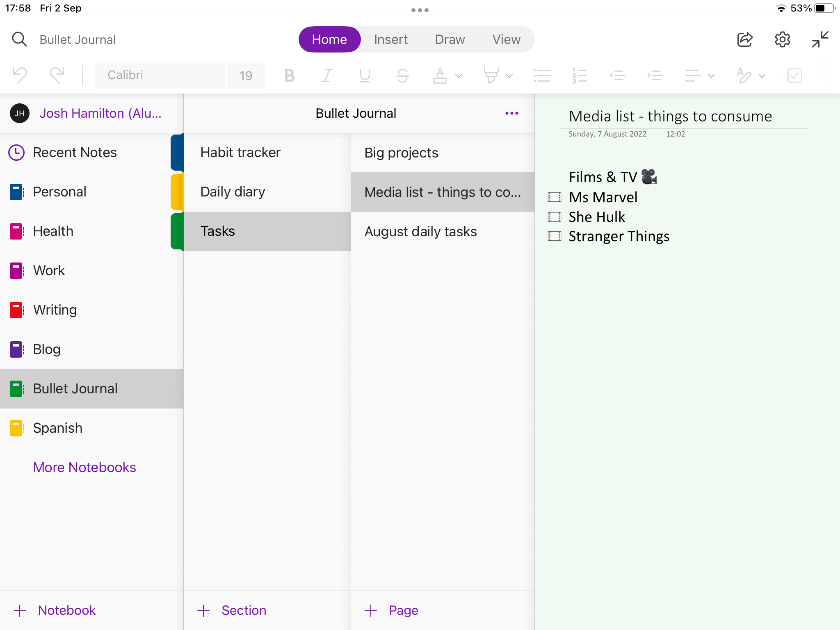The image size is (840, 630).
Task: Open the Personal notebook
Action: click(85, 192)
